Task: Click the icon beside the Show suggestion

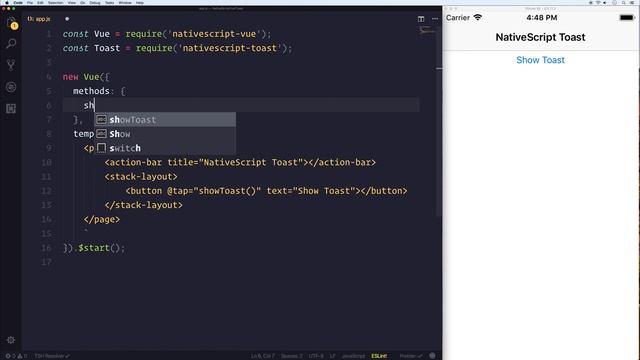Action: [101, 133]
